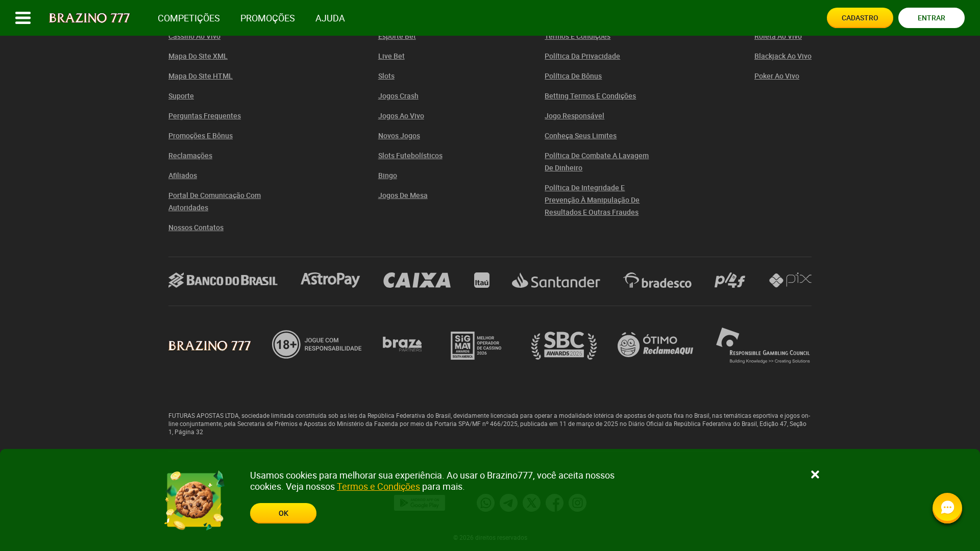Viewport: 980px width, 551px height.
Task: Open the Jogos De Mesa link
Action: (403, 195)
